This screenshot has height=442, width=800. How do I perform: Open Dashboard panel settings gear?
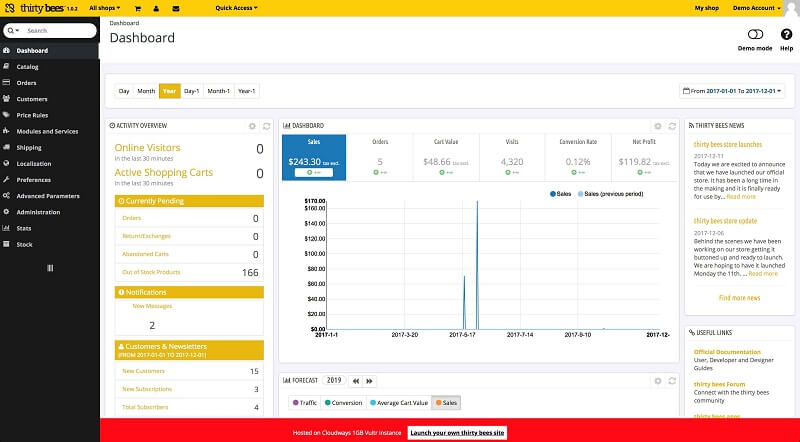pos(658,126)
